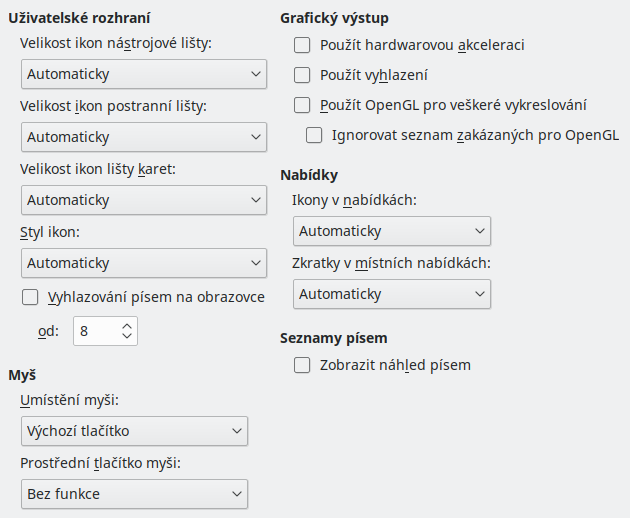Click the 'od' number input field
The image size is (630, 518).
(96, 331)
